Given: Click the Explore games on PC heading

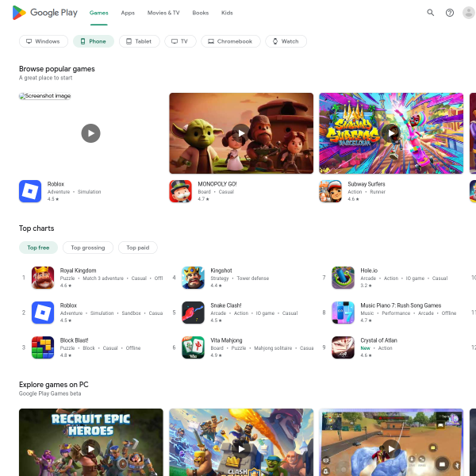Looking at the screenshot, I should point(54,385).
